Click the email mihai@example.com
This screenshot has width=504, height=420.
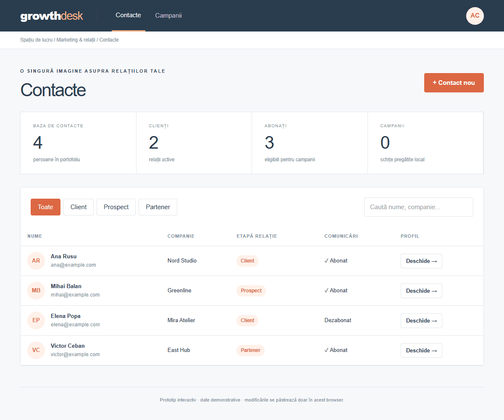[75, 295]
